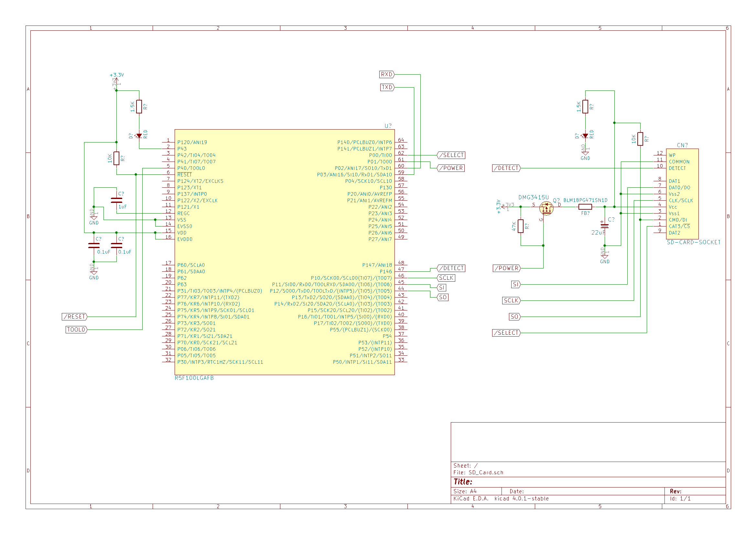Click the /RESET label on the left

click(75, 317)
